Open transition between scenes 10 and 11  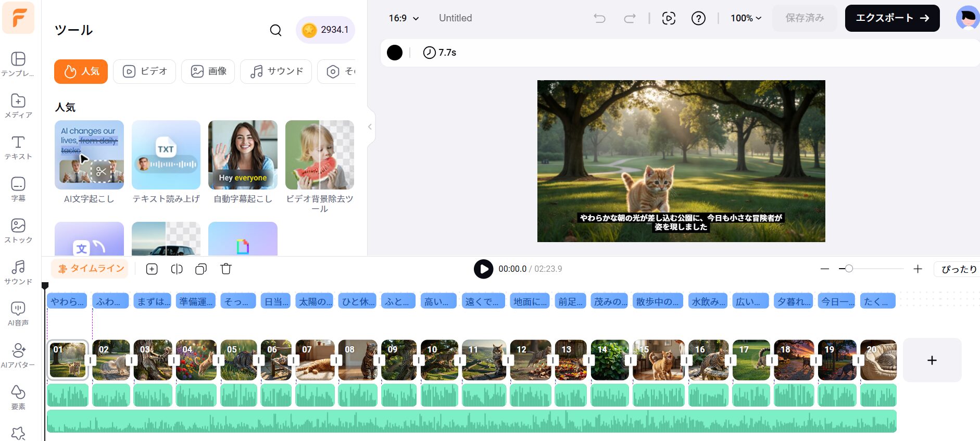459,360
